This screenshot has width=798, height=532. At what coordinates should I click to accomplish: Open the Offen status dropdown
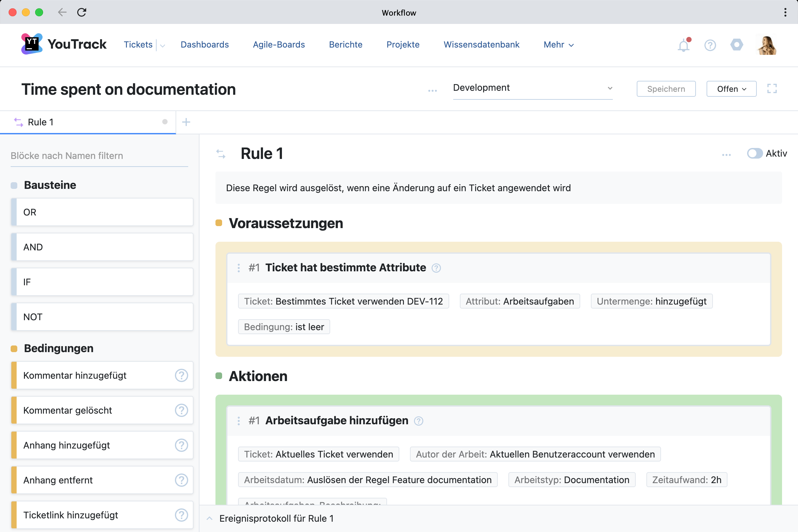(731, 88)
